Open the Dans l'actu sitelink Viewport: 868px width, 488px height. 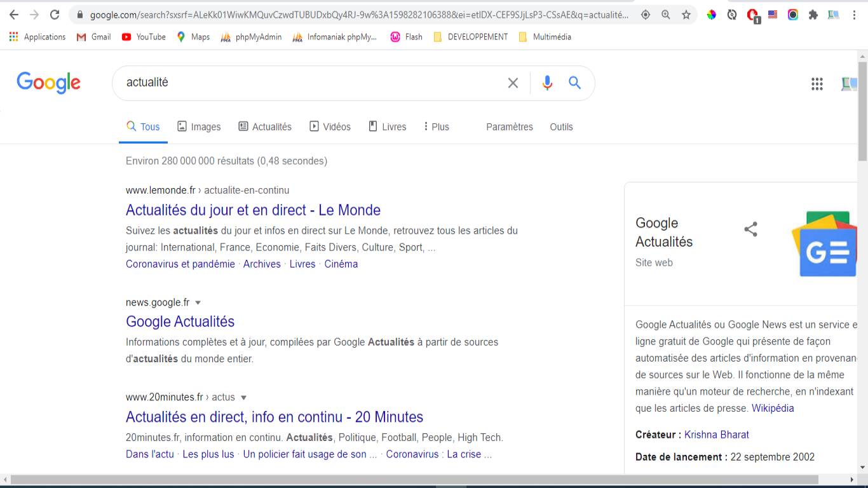[150, 454]
